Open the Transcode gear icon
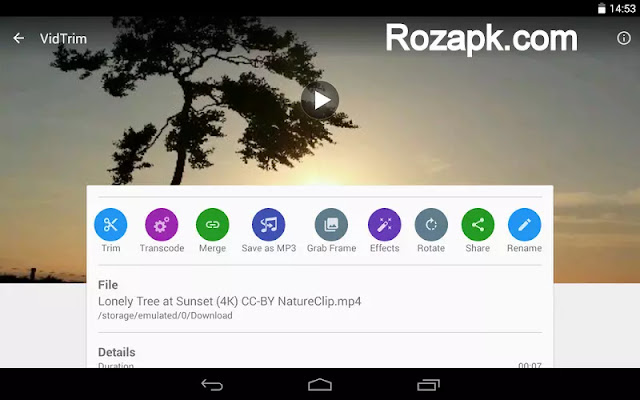Viewport: 640px width, 400px height. click(162, 224)
